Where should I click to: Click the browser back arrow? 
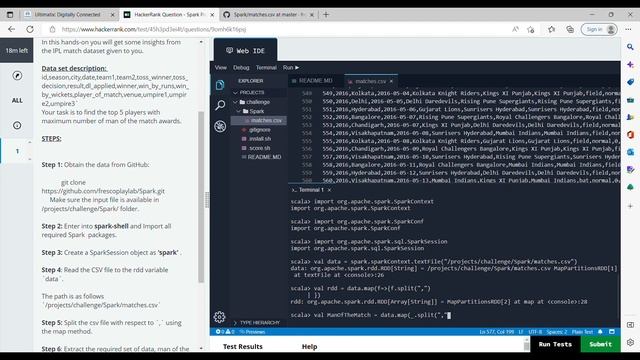[x=11, y=29]
